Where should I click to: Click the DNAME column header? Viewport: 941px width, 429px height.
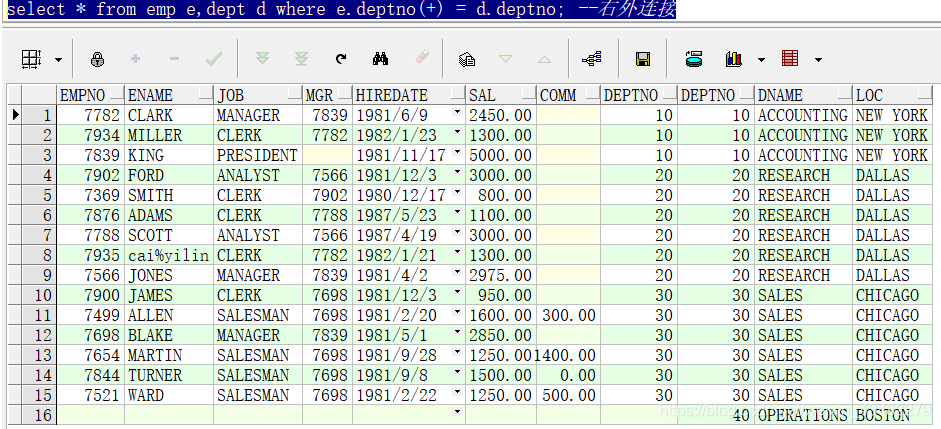coord(804,95)
